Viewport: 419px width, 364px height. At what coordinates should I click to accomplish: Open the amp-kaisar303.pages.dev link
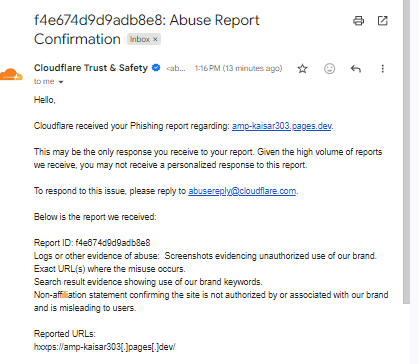pyautogui.click(x=282, y=126)
